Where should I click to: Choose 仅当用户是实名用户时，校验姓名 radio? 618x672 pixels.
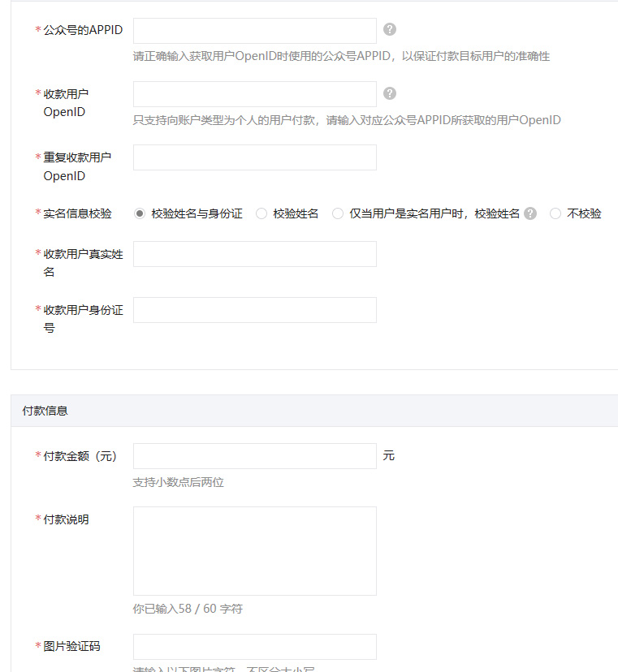click(x=338, y=213)
